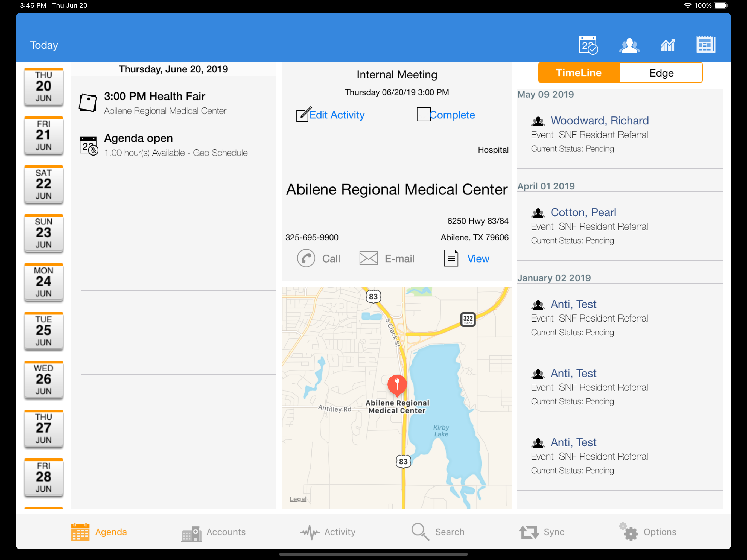Switch to the TimeLine tab
747x560 pixels.
tap(579, 73)
